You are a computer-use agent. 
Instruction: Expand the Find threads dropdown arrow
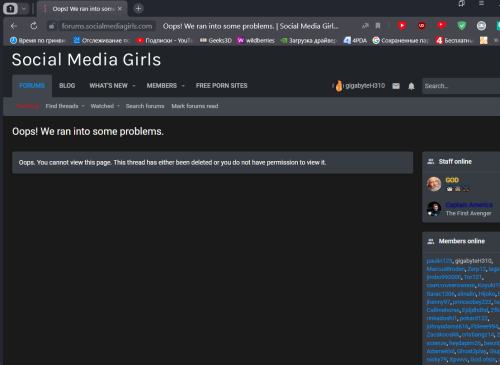coord(83,106)
